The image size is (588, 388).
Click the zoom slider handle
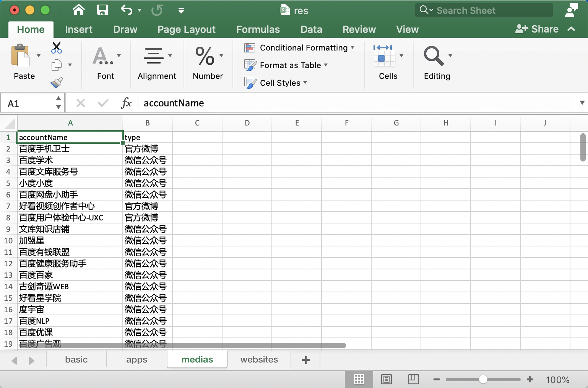click(x=483, y=379)
